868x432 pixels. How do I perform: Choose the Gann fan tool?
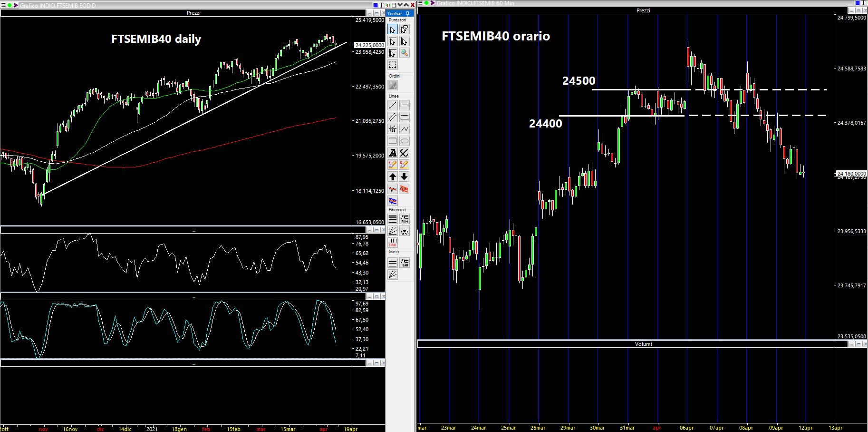coord(393,274)
